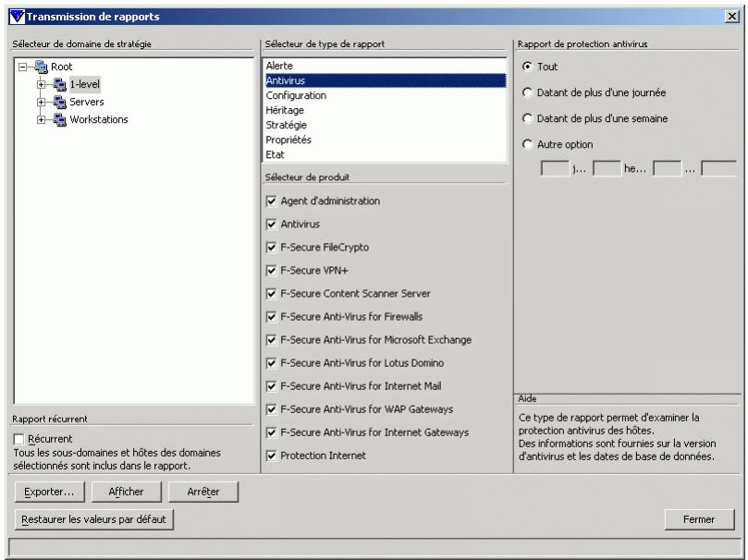Choose Antivirus report type in list
Image resolution: width=748 pixels, height=560 pixels.
coord(385,80)
